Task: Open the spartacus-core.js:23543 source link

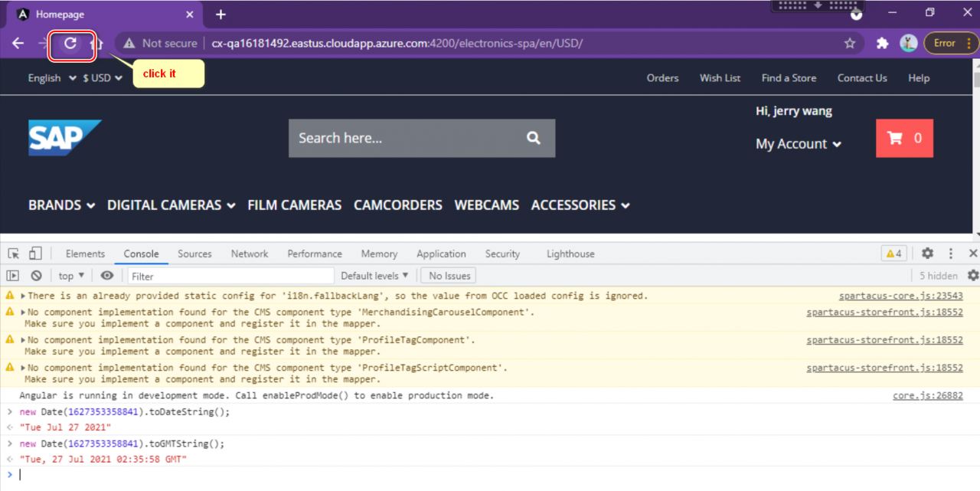Action: click(x=900, y=296)
